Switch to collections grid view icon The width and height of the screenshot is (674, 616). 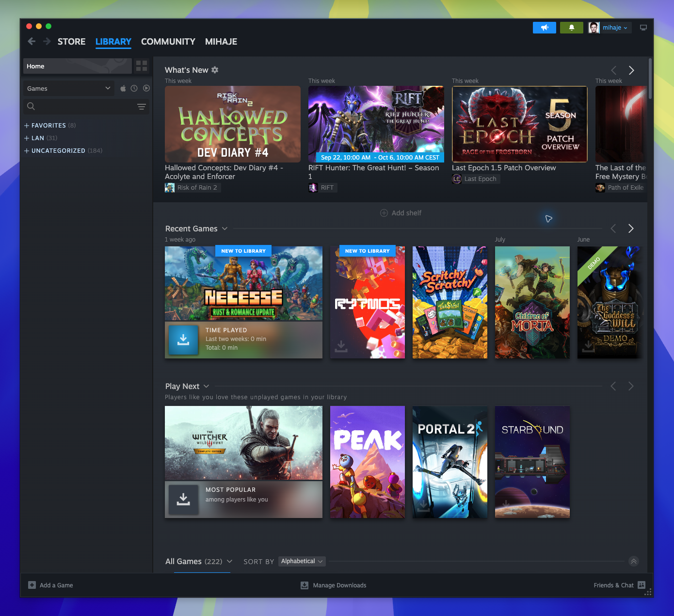click(142, 66)
